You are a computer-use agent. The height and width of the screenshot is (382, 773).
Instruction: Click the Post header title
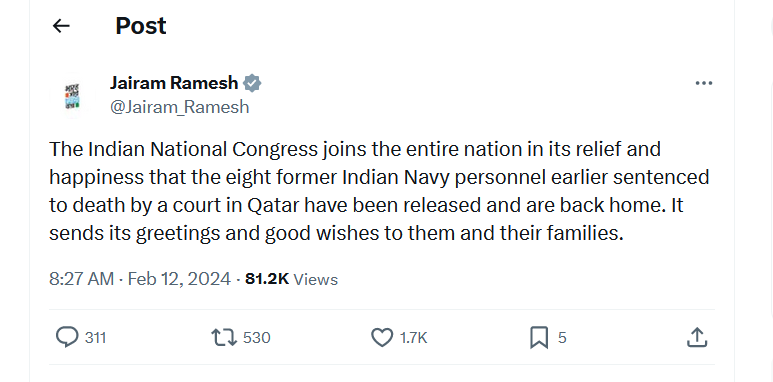tap(141, 26)
